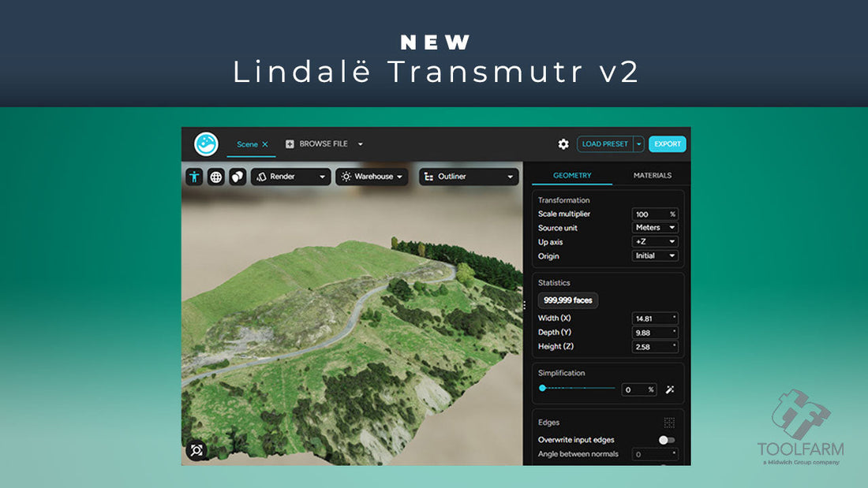The width and height of the screenshot is (868, 488).
Task: Toggle Overwrite input edges switch
Action: [x=667, y=440]
